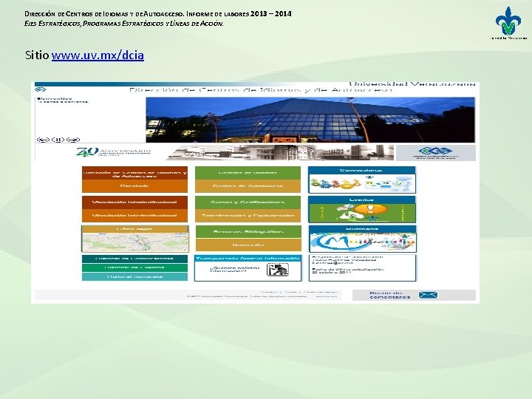Open Historial de Convocatorias
The image size is (532, 399).
click(x=134, y=259)
